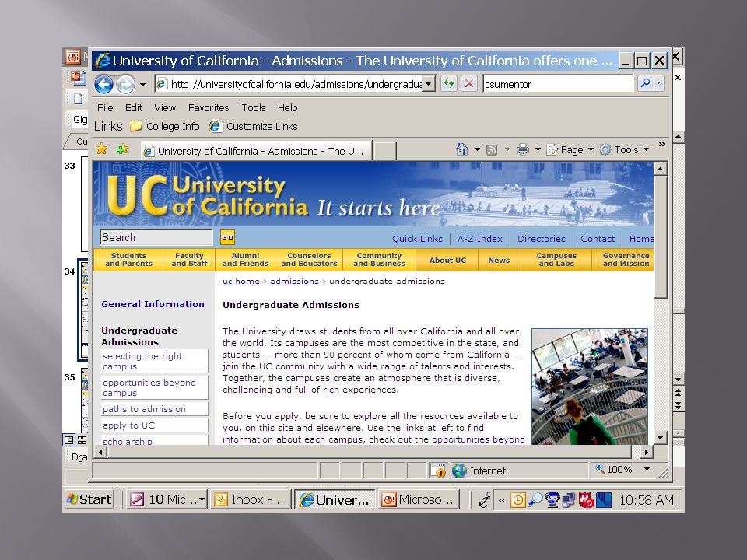747x560 pixels.
Task: Select Students and Parents nav tab
Action: click(x=128, y=260)
